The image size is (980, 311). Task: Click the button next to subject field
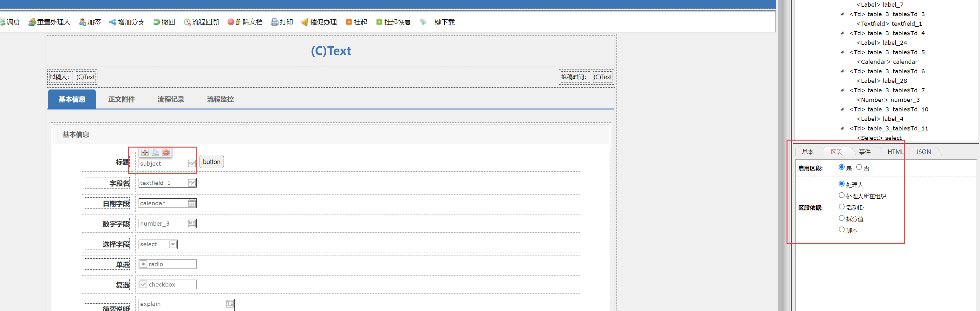click(x=212, y=162)
